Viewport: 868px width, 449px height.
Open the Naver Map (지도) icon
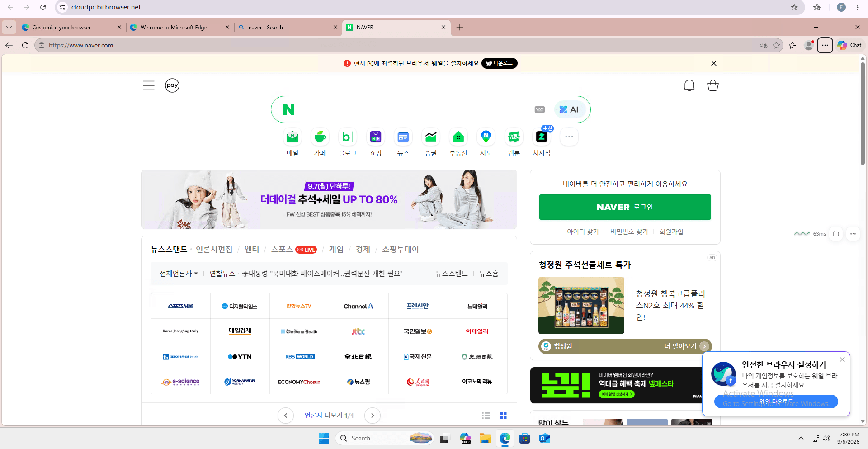click(486, 137)
